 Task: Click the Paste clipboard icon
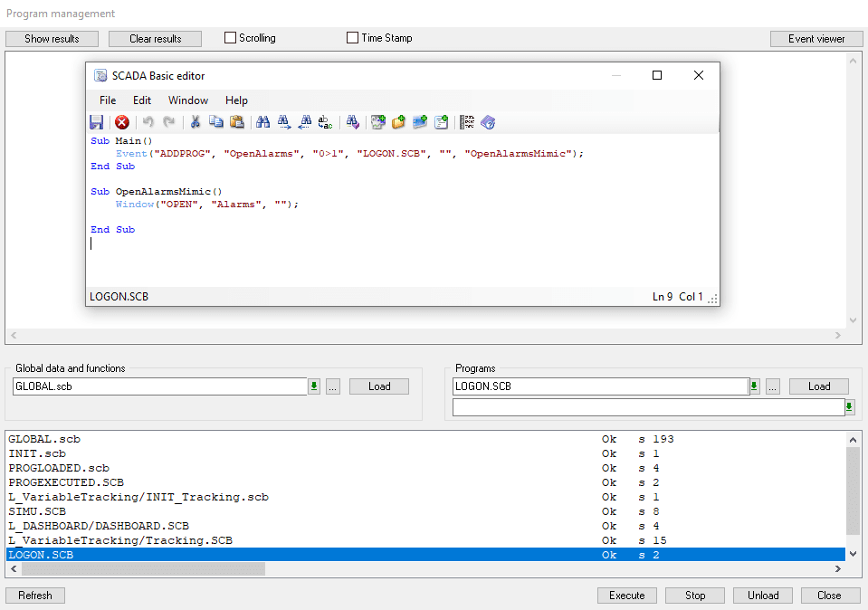[x=237, y=122]
